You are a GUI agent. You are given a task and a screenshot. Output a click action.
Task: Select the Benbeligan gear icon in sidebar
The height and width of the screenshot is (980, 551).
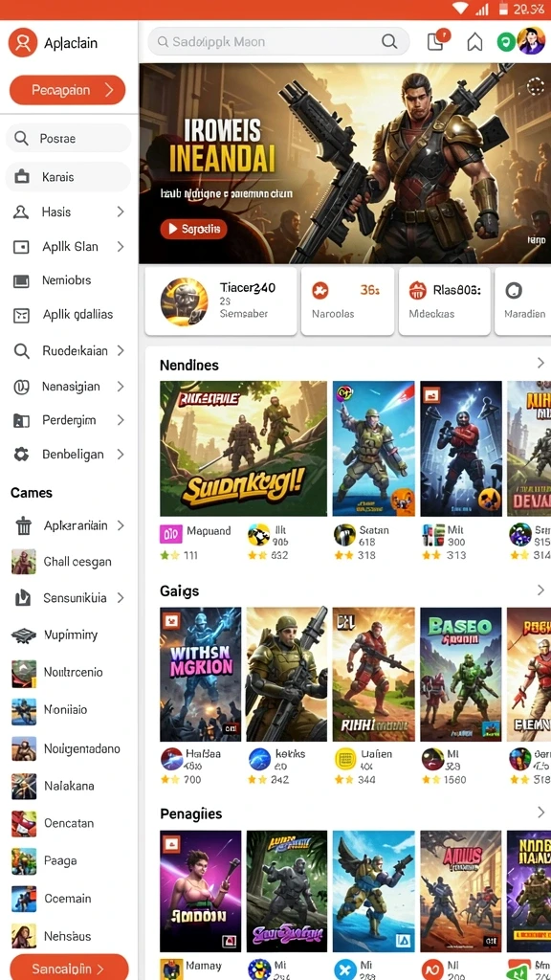(x=22, y=455)
